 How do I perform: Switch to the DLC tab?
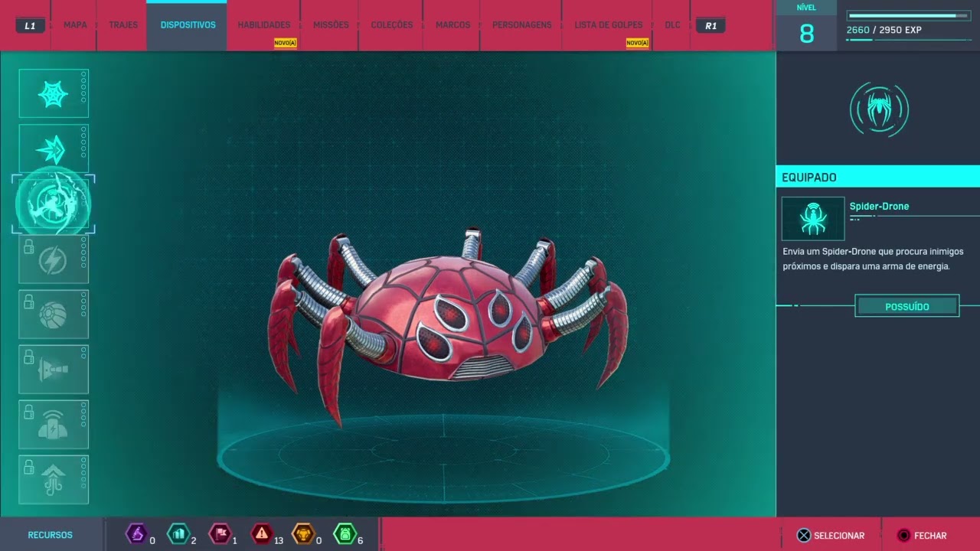click(672, 25)
